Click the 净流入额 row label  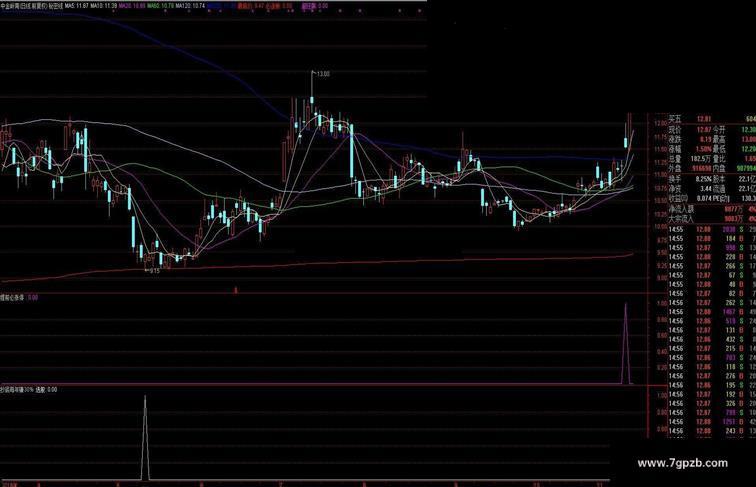(681, 210)
